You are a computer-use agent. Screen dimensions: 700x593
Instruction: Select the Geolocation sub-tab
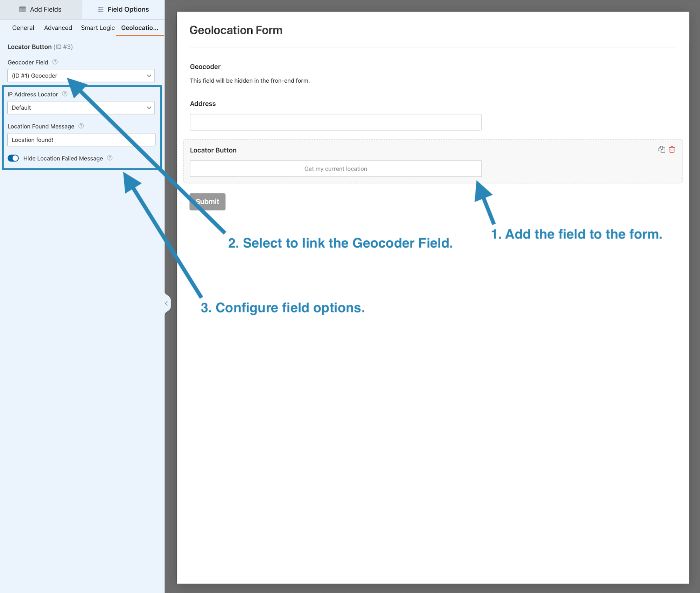[140, 28]
